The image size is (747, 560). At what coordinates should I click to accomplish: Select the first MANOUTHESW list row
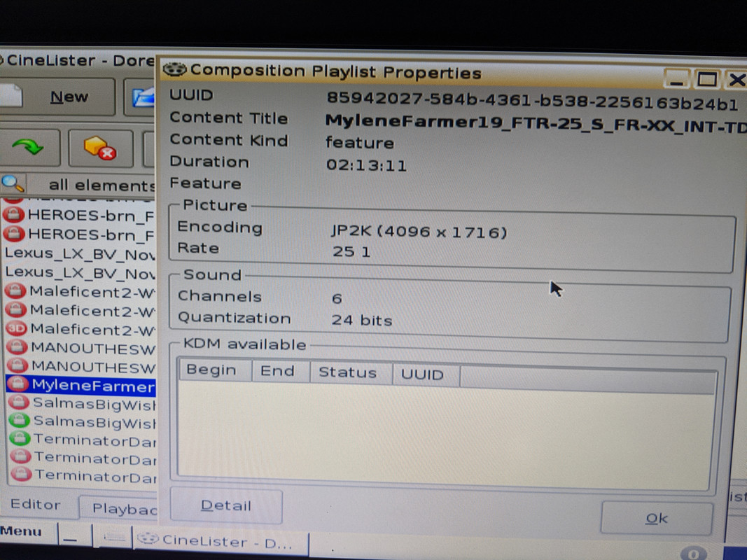click(81, 348)
